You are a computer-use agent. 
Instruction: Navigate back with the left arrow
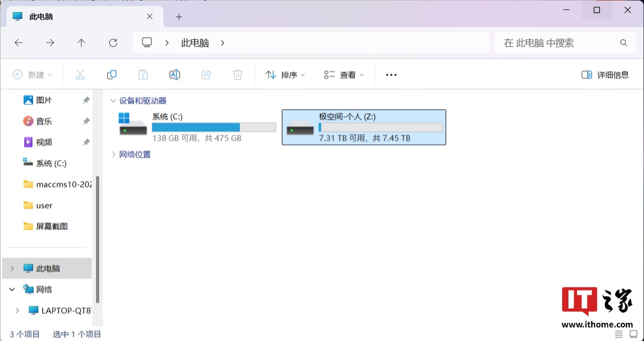pos(19,43)
